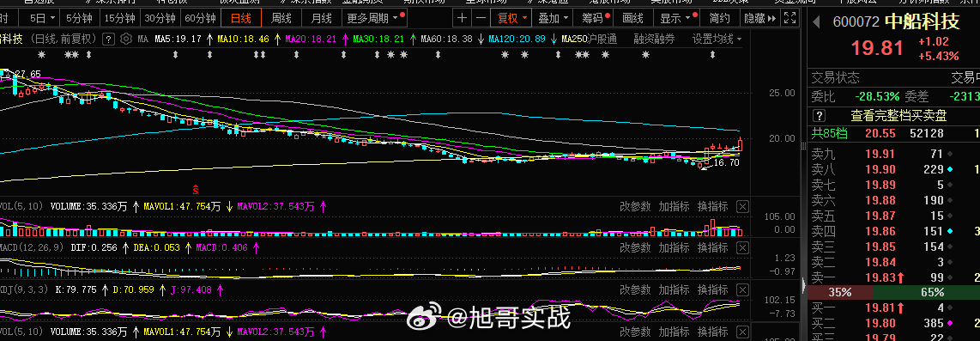Open the MA settings gear icon
This screenshot has height=341, width=980.
pyautogui.click(x=125, y=40)
